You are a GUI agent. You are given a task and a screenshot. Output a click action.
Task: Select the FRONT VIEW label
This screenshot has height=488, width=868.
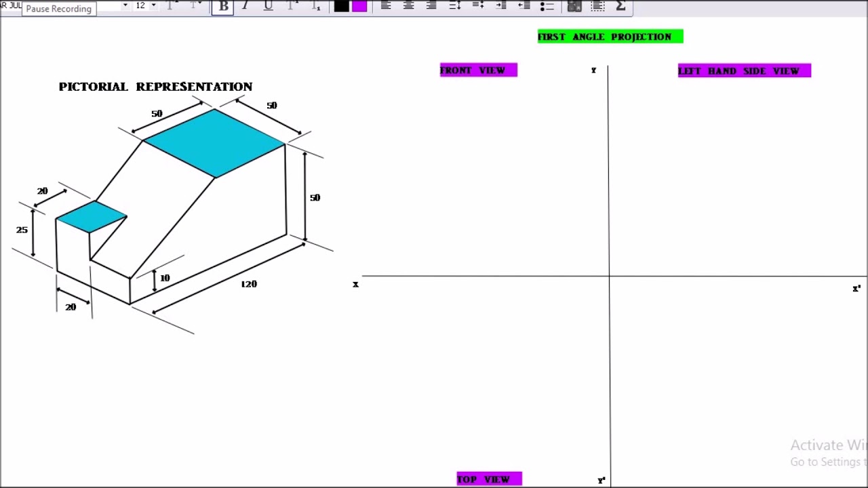click(x=478, y=70)
